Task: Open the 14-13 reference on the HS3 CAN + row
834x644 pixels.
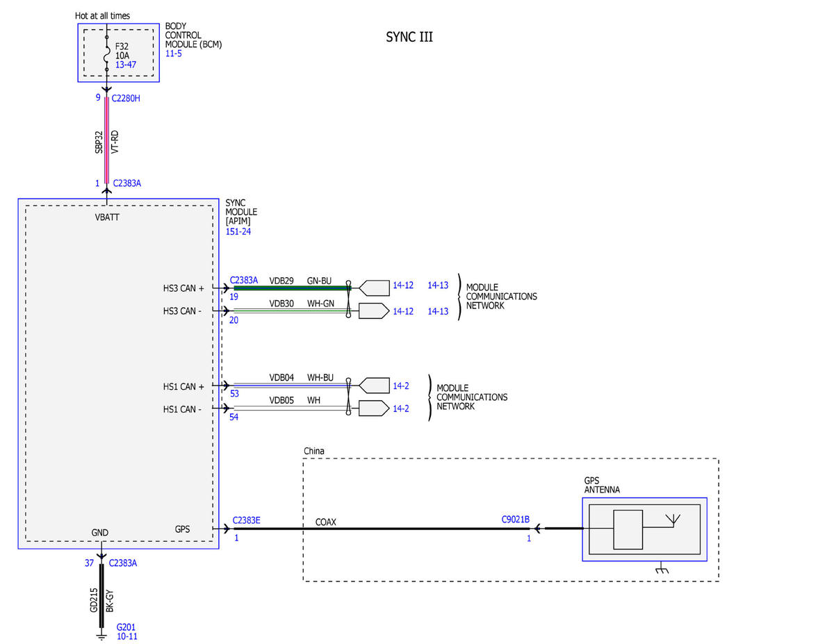Action: (x=438, y=286)
